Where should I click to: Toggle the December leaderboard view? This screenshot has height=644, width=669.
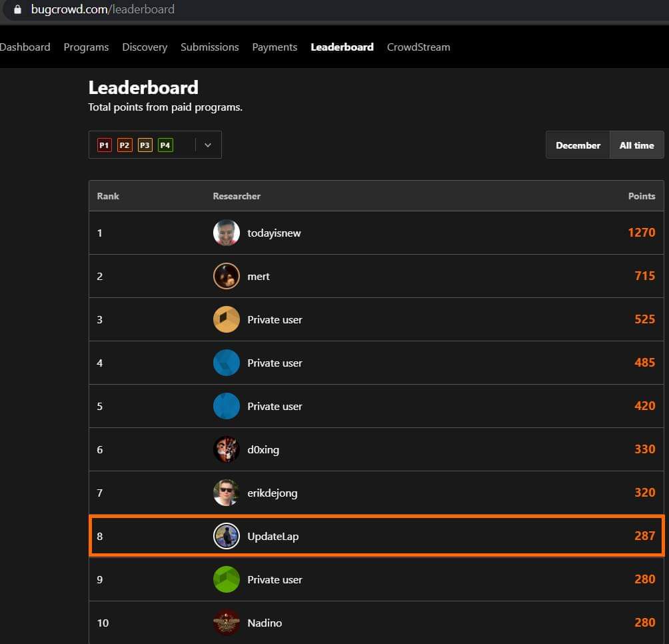click(x=578, y=145)
